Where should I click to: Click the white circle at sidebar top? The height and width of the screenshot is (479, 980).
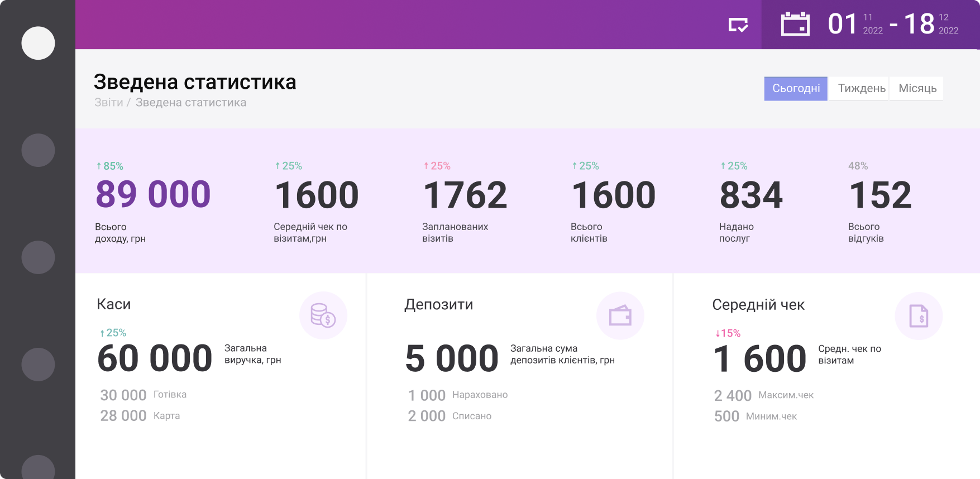[38, 43]
